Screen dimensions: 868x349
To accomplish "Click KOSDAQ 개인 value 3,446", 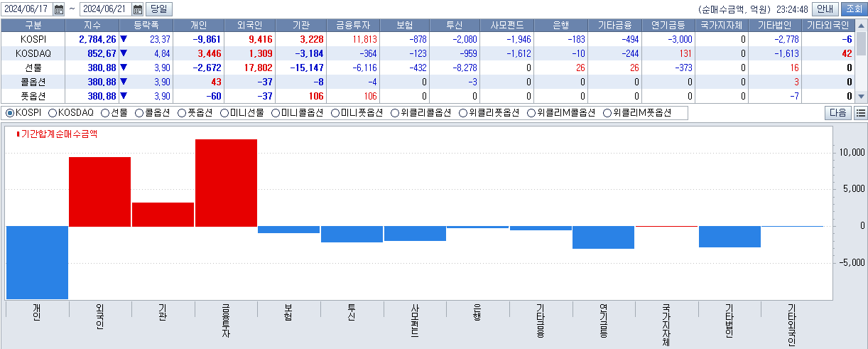I will tap(210, 53).
